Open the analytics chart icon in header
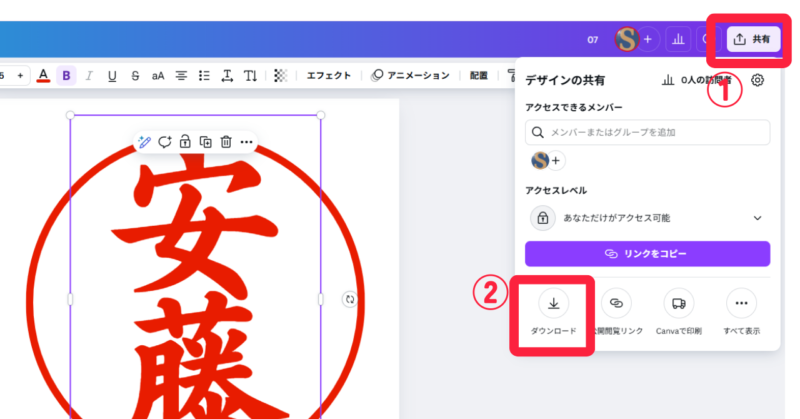Viewport: 800px width, 419px height. tap(678, 39)
